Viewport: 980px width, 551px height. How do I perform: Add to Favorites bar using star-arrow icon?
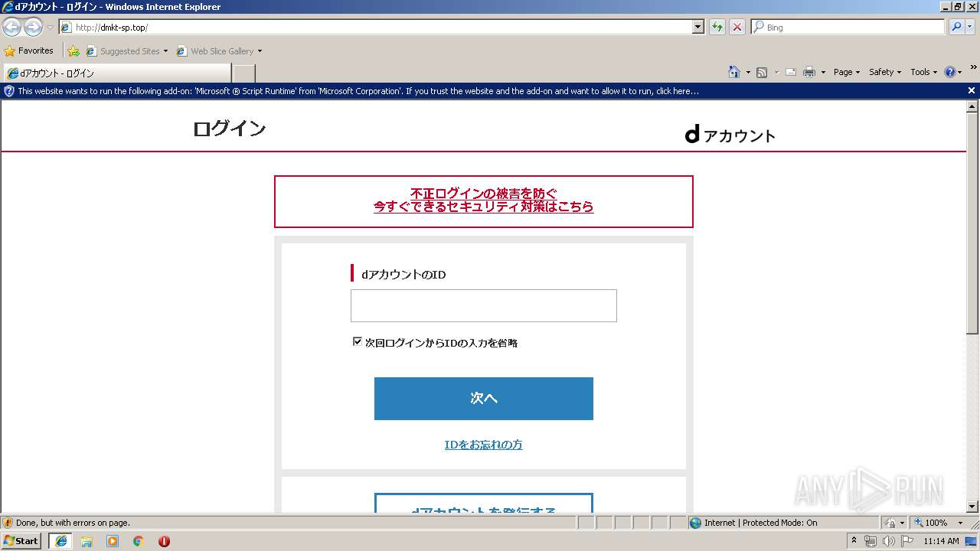click(73, 51)
